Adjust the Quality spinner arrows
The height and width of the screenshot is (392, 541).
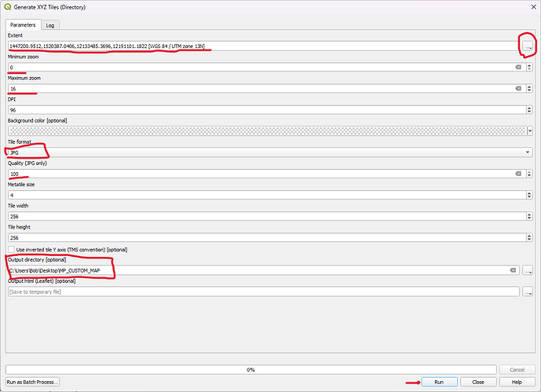[529, 174]
